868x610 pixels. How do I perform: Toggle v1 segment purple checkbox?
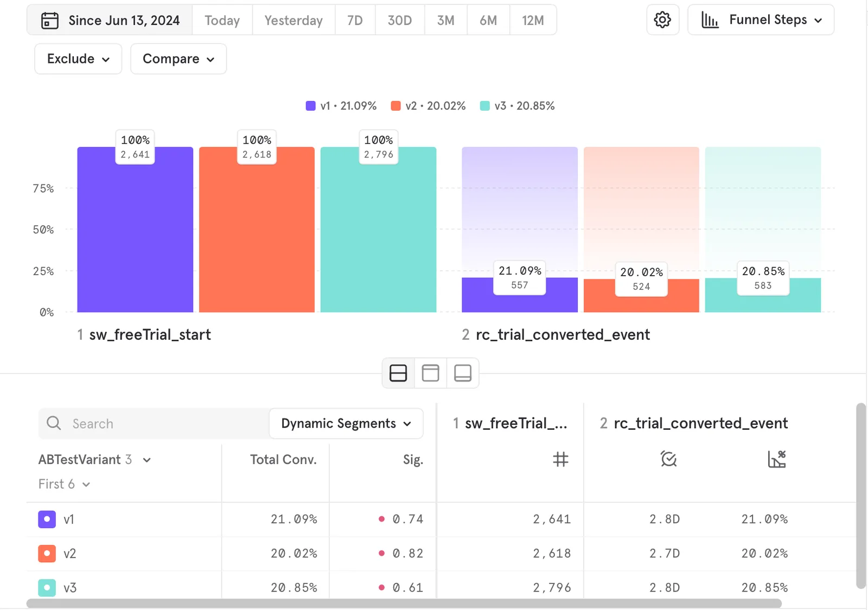point(47,519)
